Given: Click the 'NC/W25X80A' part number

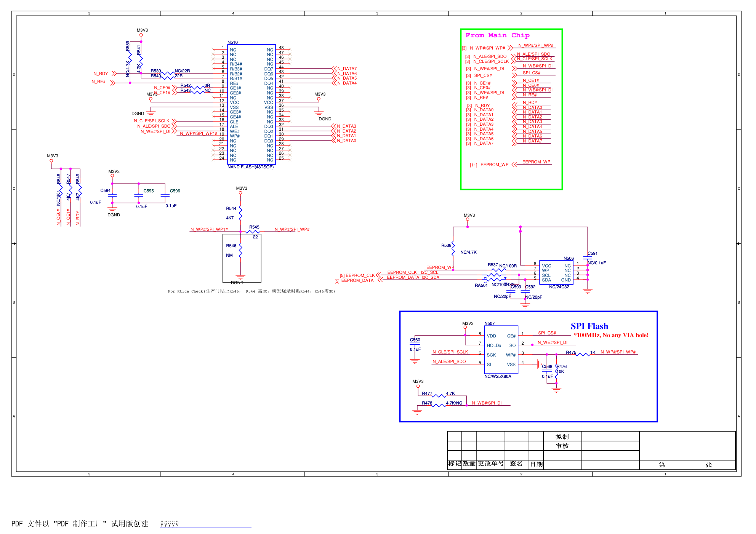Looking at the screenshot, I should [x=498, y=376].
